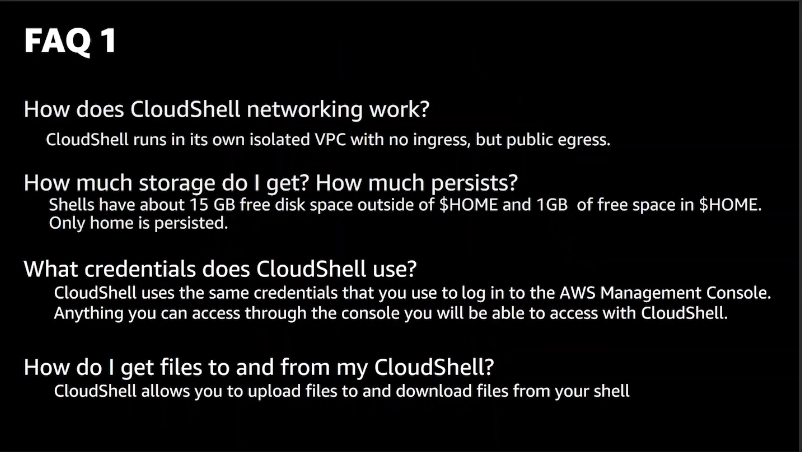The width and height of the screenshot is (802, 452).
Task: Click the access through the console line
Action: click(390, 313)
